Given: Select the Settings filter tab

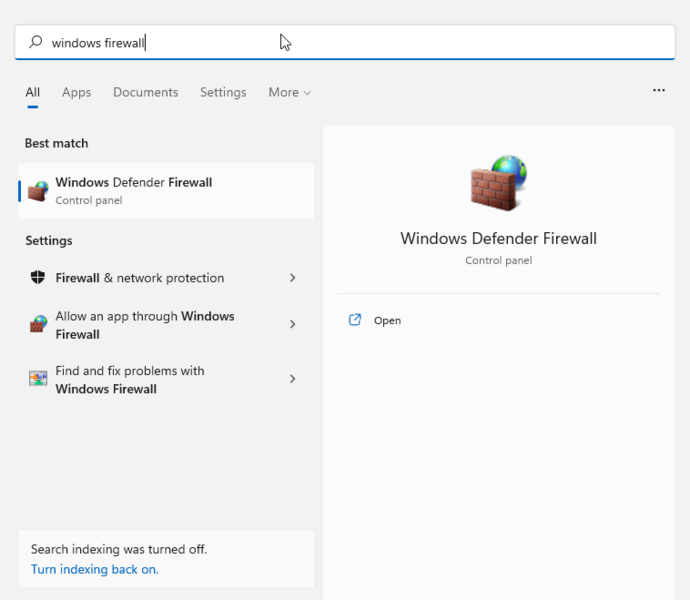Looking at the screenshot, I should pyautogui.click(x=223, y=92).
